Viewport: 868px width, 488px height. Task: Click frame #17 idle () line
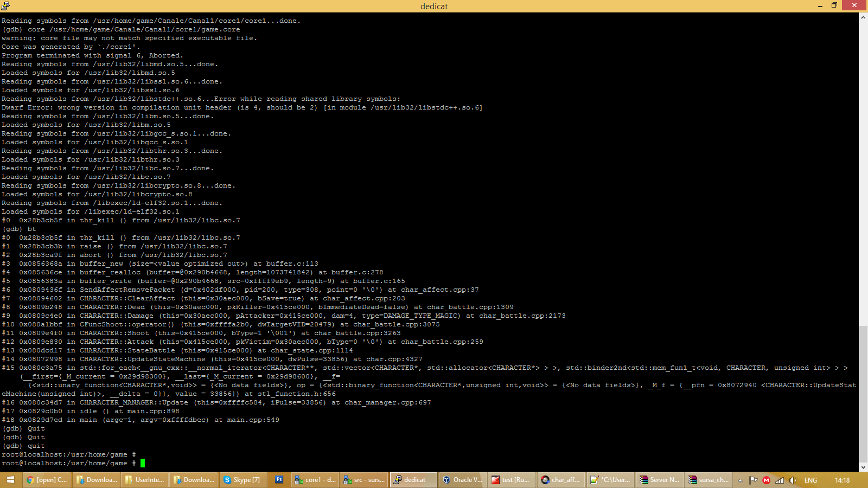91,411
